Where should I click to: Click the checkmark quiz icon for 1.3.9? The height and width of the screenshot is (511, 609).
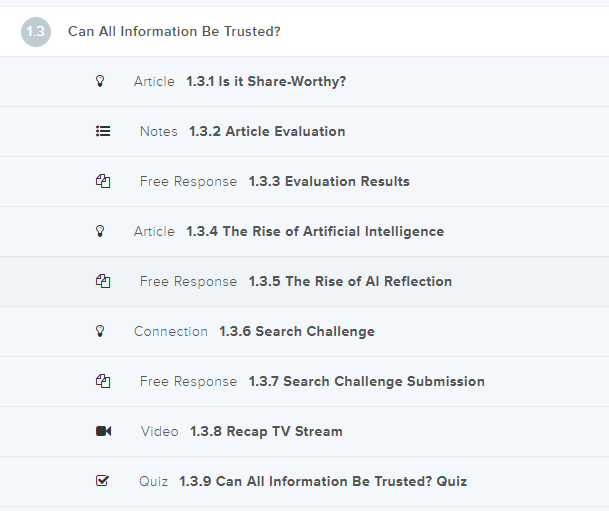102,481
